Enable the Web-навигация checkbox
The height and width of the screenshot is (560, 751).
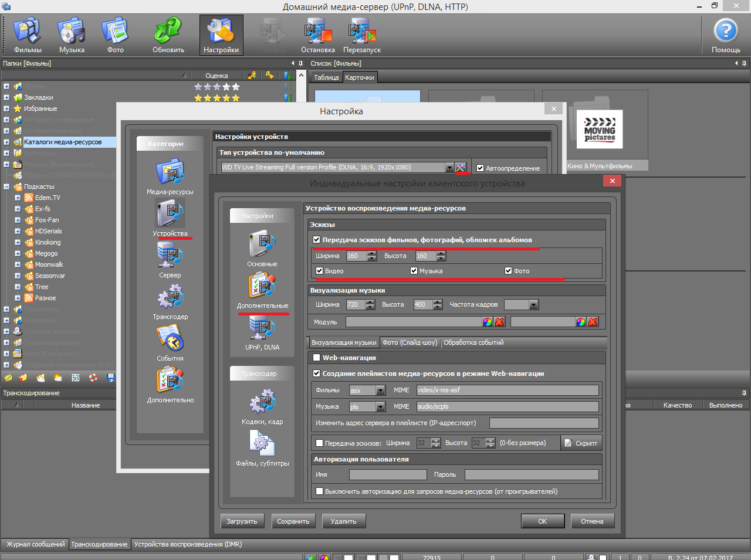(317, 358)
